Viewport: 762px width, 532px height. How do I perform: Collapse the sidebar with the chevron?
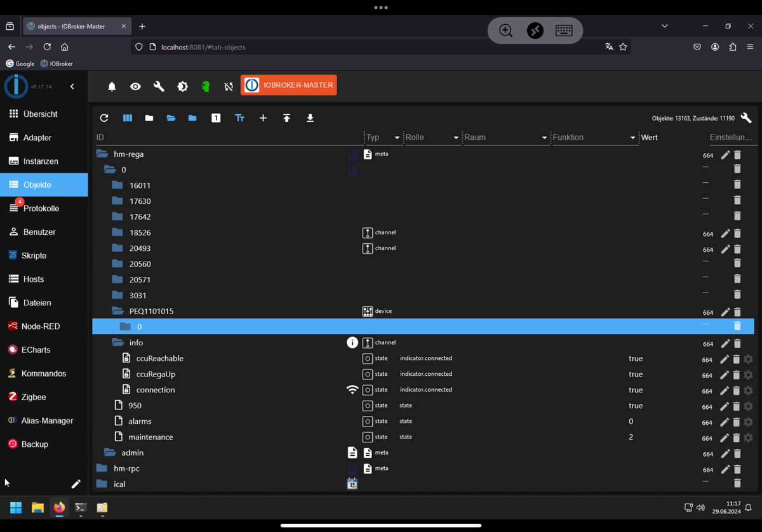72,86
